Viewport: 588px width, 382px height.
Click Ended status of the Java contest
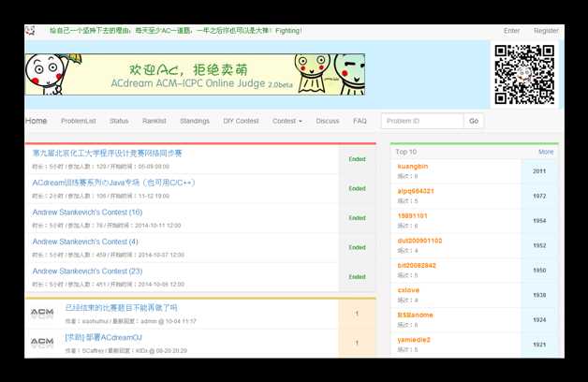[357, 188]
